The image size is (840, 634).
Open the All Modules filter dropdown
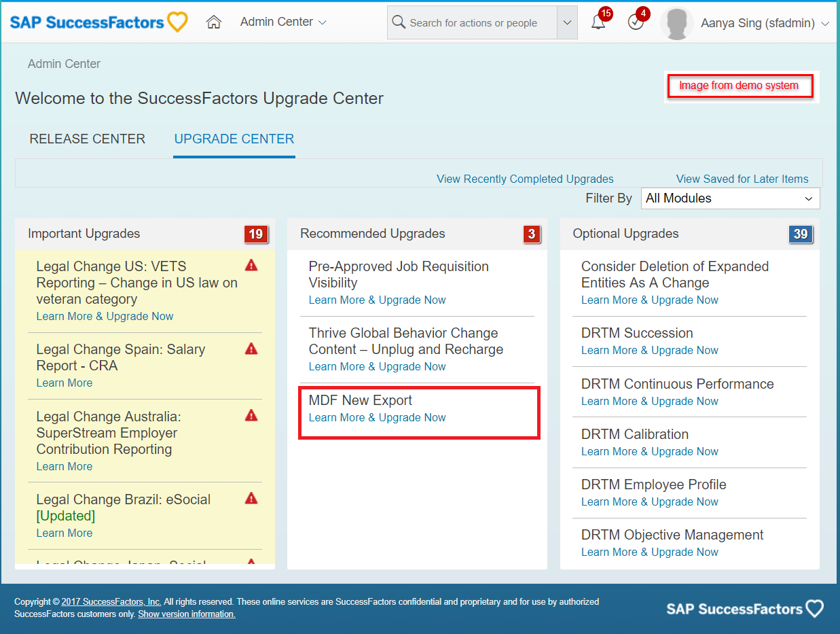tap(731, 198)
